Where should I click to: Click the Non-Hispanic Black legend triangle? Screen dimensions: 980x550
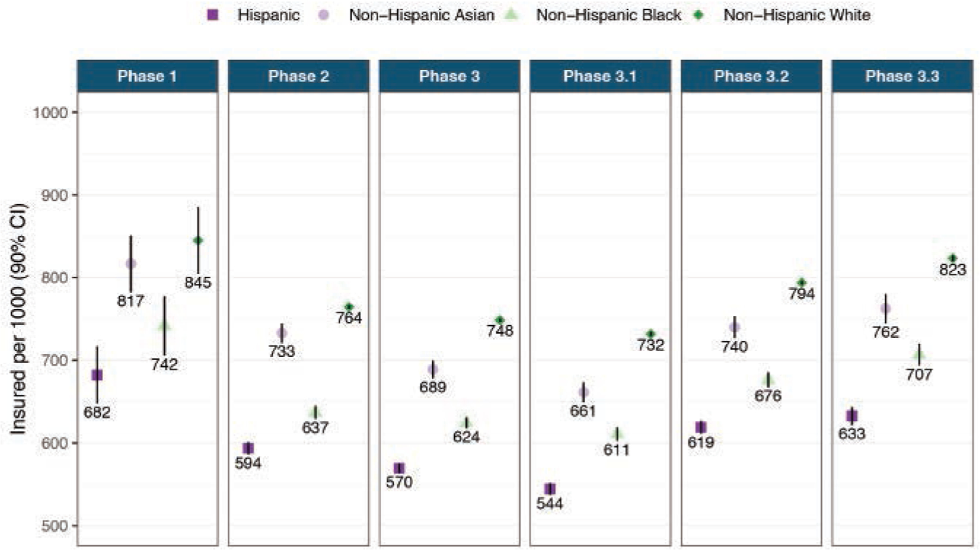click(x=511, y=15)
